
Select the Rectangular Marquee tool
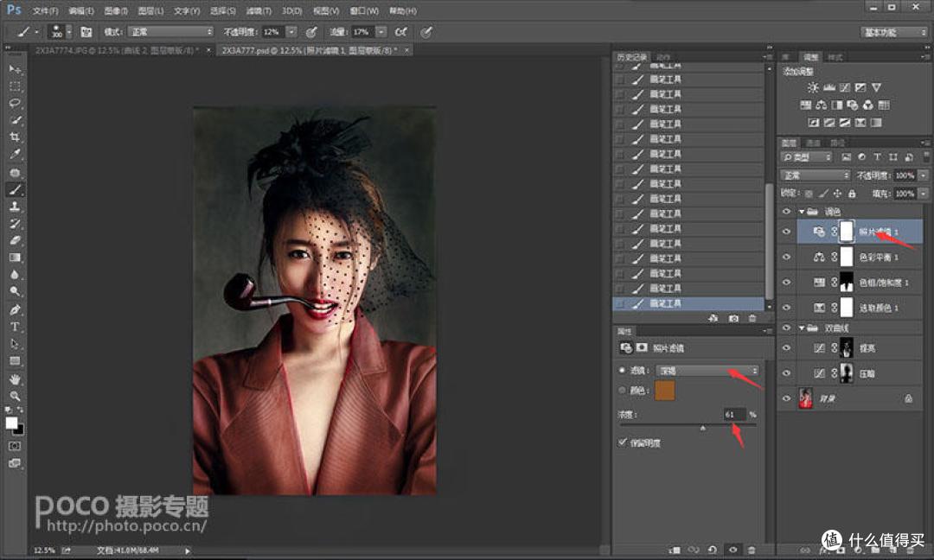click(15, 87)
